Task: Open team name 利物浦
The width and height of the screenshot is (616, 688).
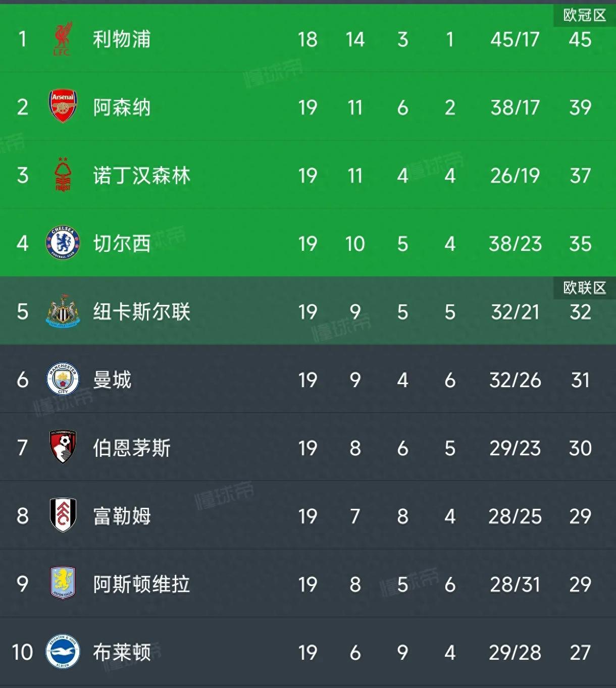Action: [x=122, y=39]
